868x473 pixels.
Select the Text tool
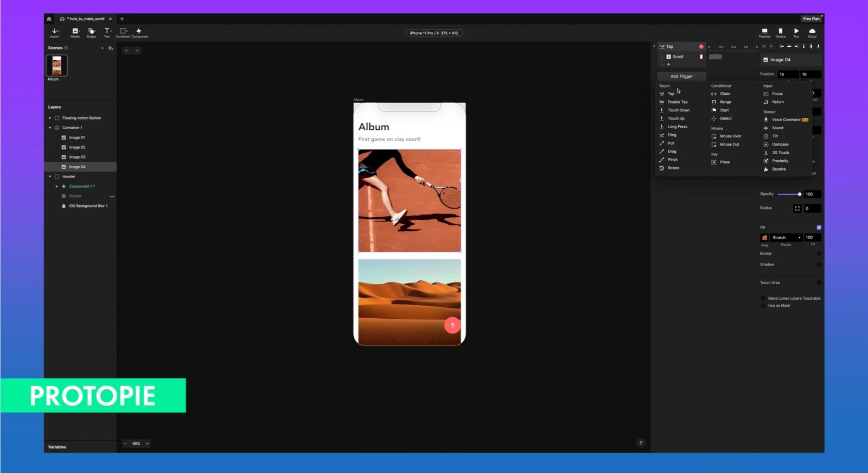pos(107,33)
